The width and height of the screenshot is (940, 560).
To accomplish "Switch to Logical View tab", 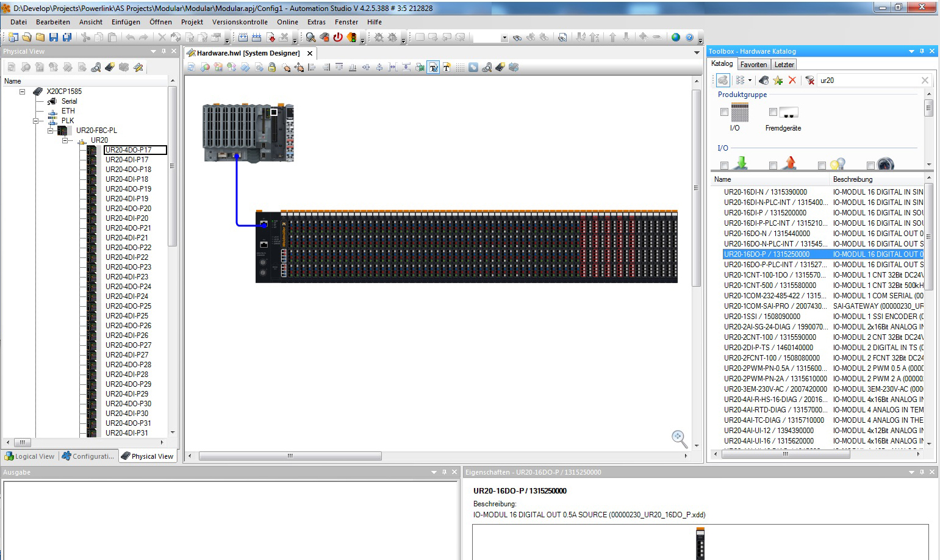I will click(x=30, y=456).
